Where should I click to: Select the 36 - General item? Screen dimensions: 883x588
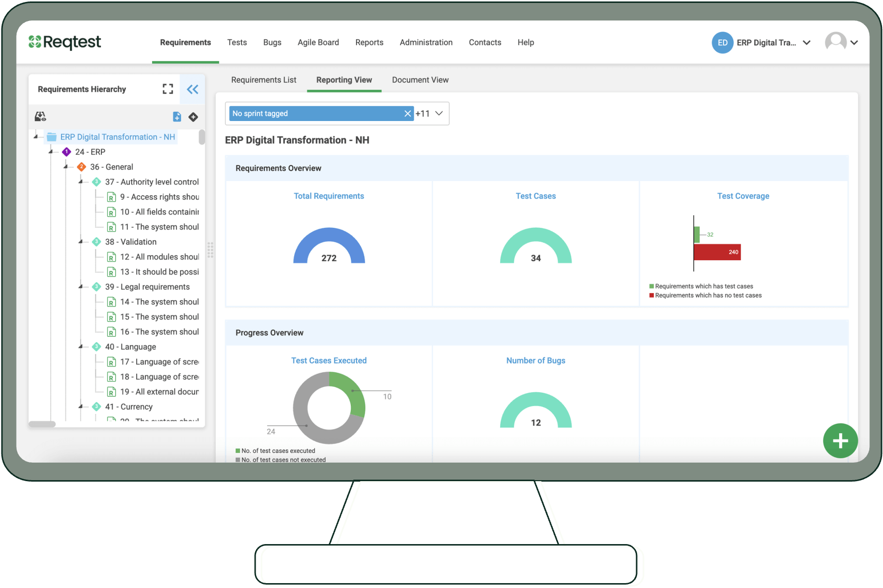click(112, 167)
